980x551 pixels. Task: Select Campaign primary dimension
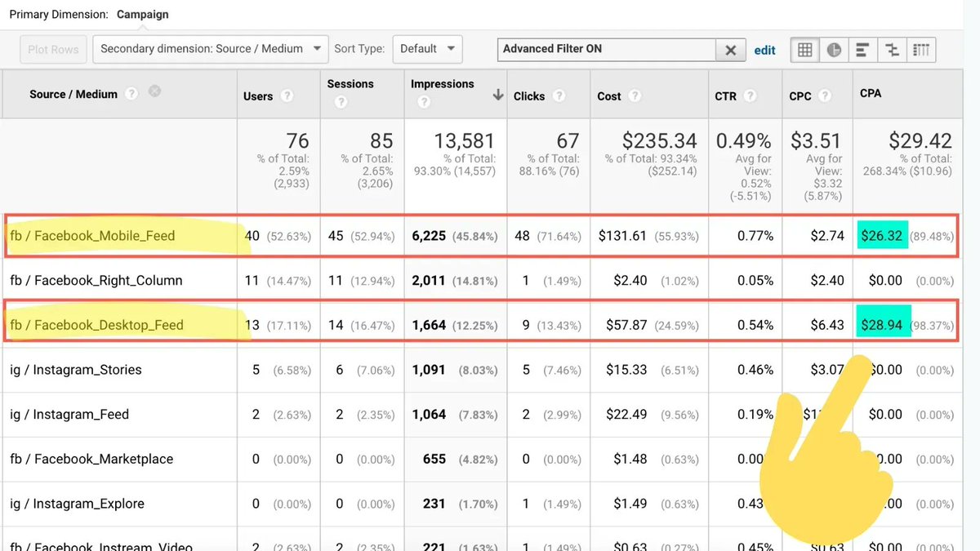tap(143, 15)
